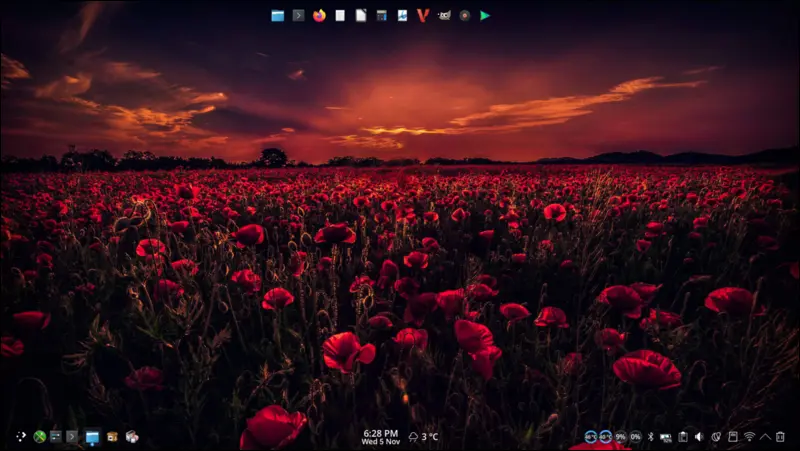Click the battery indicator in the system tray
This screenshot has width=800, height=451.
coord(666,437)
